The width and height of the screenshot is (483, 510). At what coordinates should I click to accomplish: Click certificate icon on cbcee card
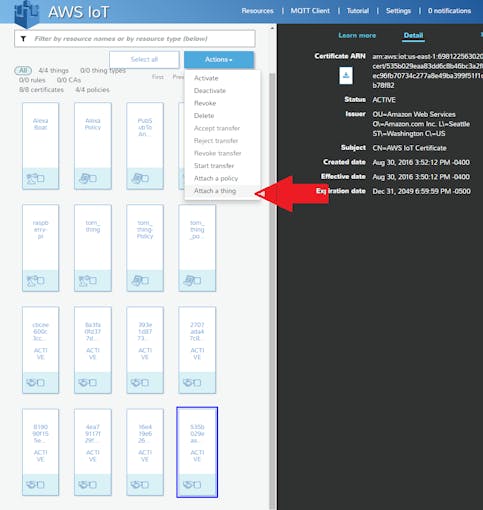pos(31,382)
